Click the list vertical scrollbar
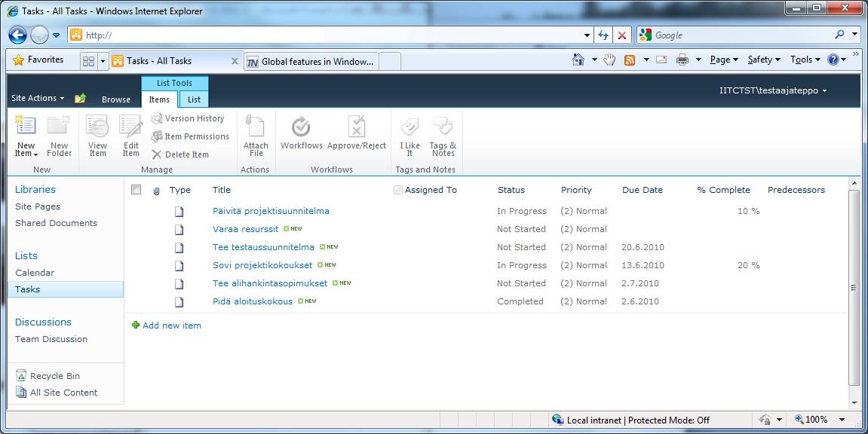Screen dimensions: 868x434 click(x=854, y=288)
